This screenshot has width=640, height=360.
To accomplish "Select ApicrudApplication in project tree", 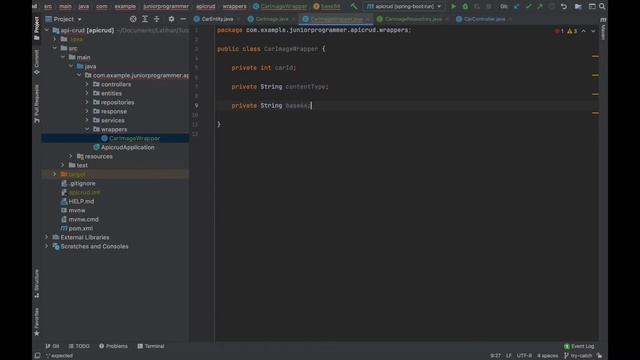I will tap(127, 147).
